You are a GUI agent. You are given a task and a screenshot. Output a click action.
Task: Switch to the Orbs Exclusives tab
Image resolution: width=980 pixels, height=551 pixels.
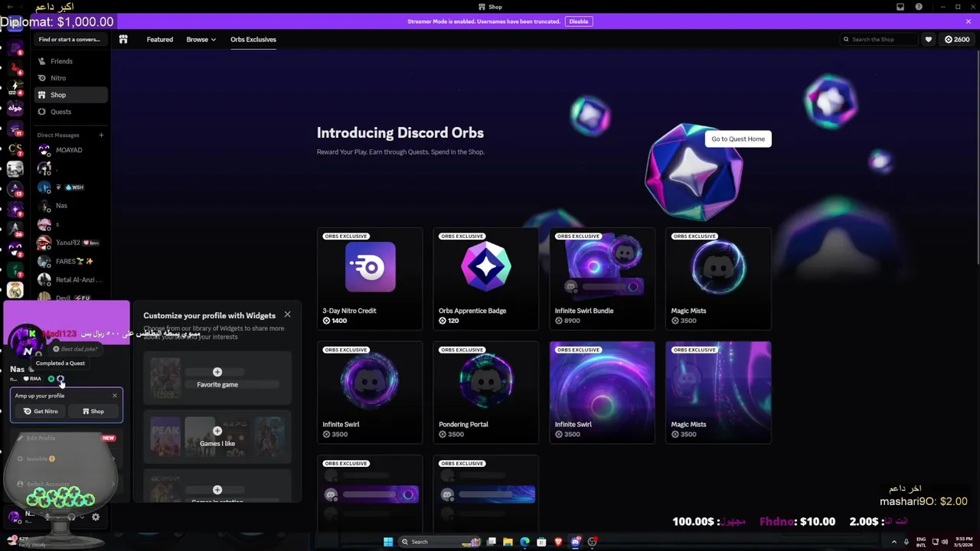pos(253,39)
